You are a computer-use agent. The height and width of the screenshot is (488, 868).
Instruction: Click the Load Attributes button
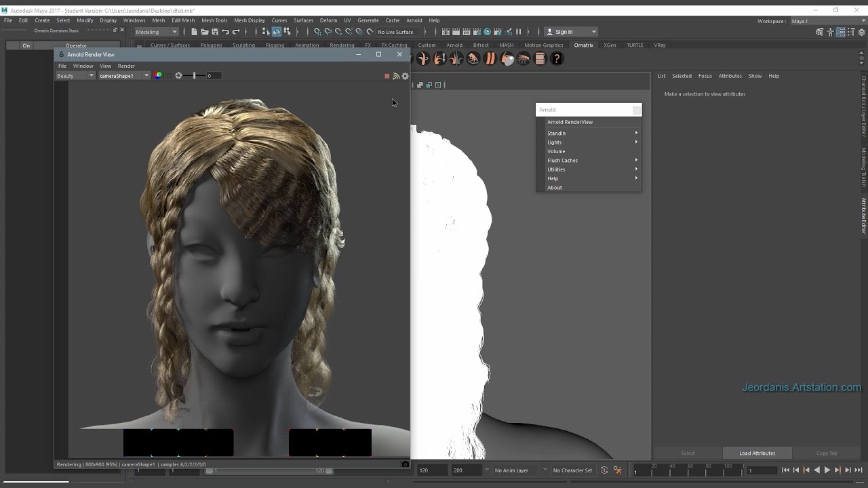757,453
